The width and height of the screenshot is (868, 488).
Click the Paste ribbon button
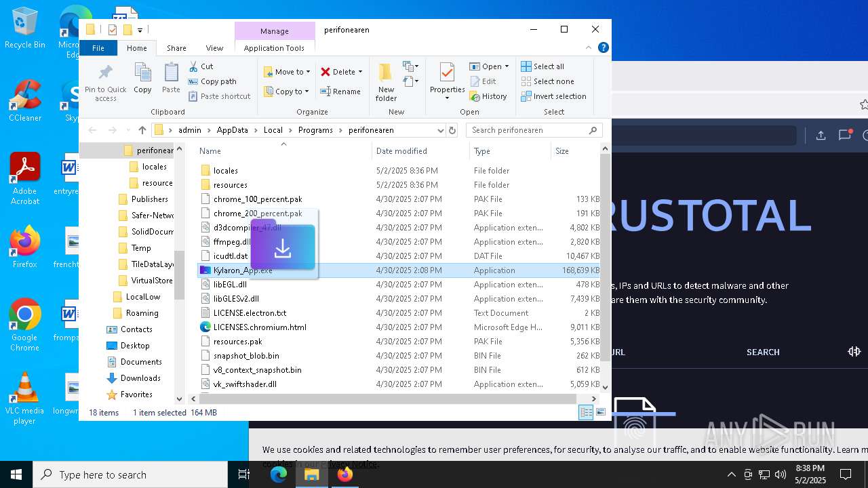coord(171,79)
